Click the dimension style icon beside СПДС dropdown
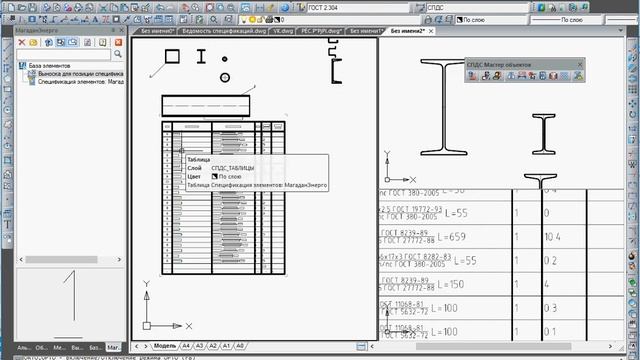The image size is (640, 360). (419, 7)
